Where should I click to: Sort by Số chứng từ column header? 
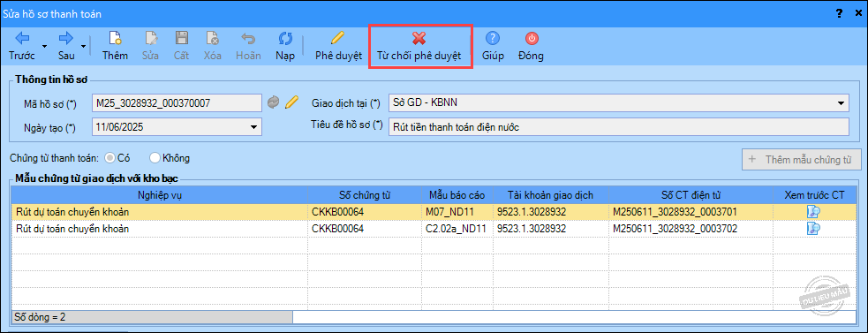(x=365, y=194)
